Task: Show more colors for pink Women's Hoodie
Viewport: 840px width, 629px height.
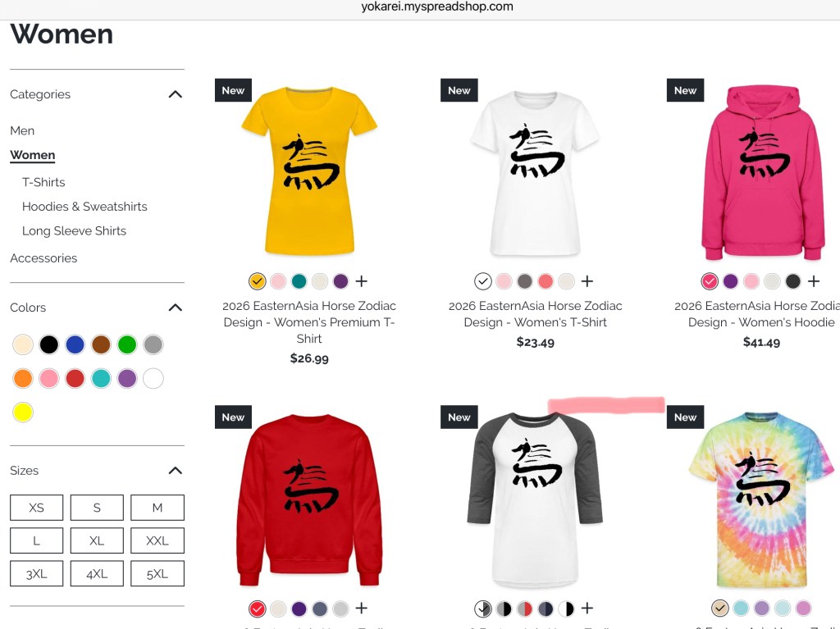Action: 814,280
